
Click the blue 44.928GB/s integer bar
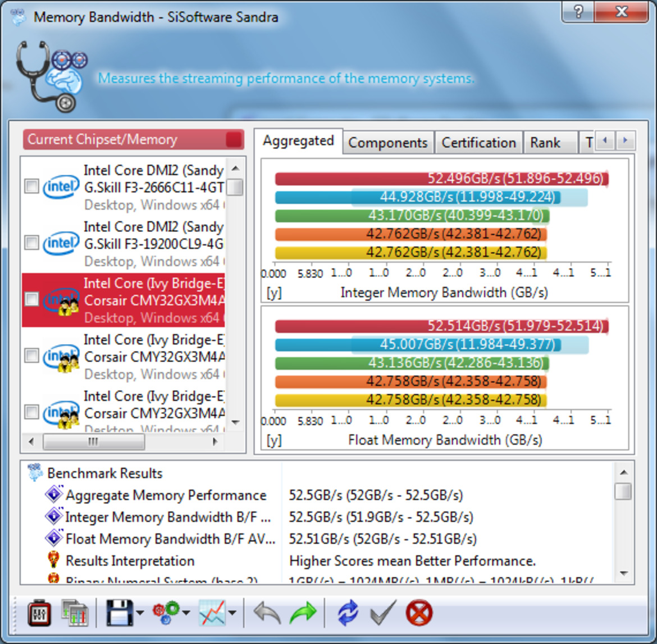pos(418,197)
